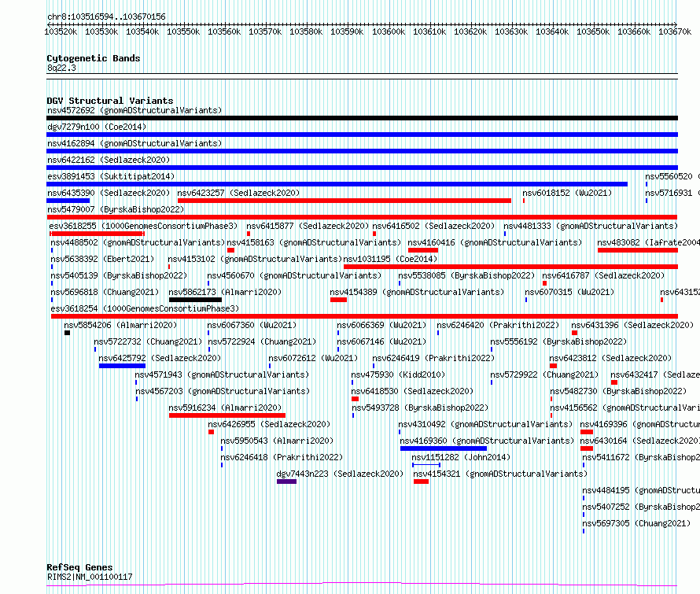Viewport: 700px width, 594px height.
Task: Select esv3618255 (1000GenomesConsortiumPhase3) label
Action: [x=143, y=226]
